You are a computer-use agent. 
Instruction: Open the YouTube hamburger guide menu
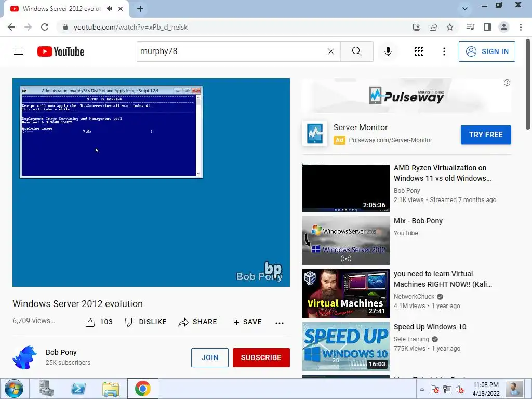click(19, 51)
